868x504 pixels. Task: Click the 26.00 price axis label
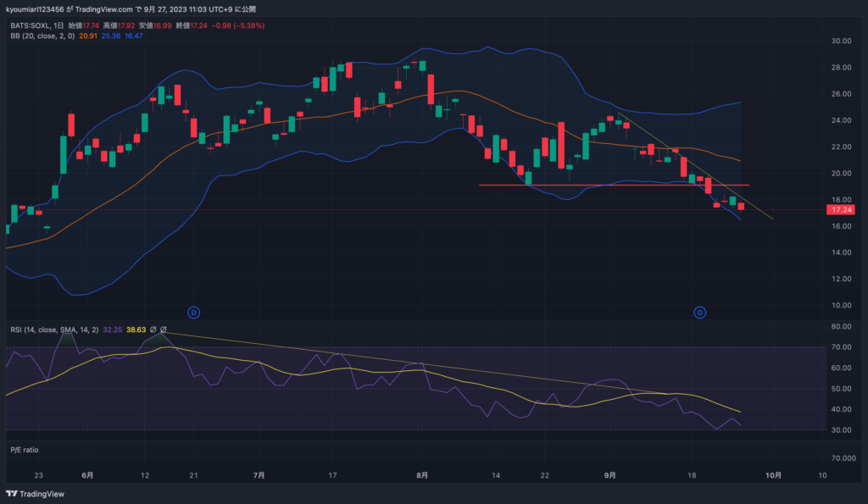coord(841,94)
